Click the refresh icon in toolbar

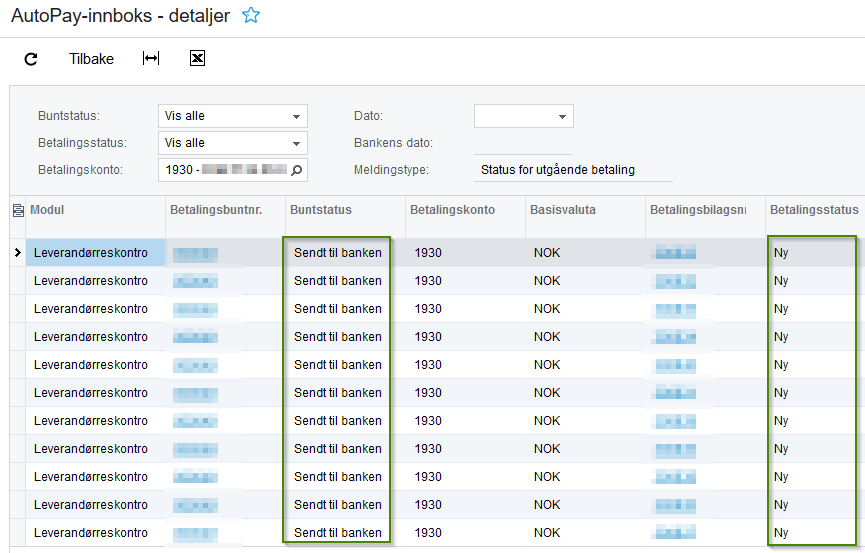pyautogui.click(x=31, y=59)
